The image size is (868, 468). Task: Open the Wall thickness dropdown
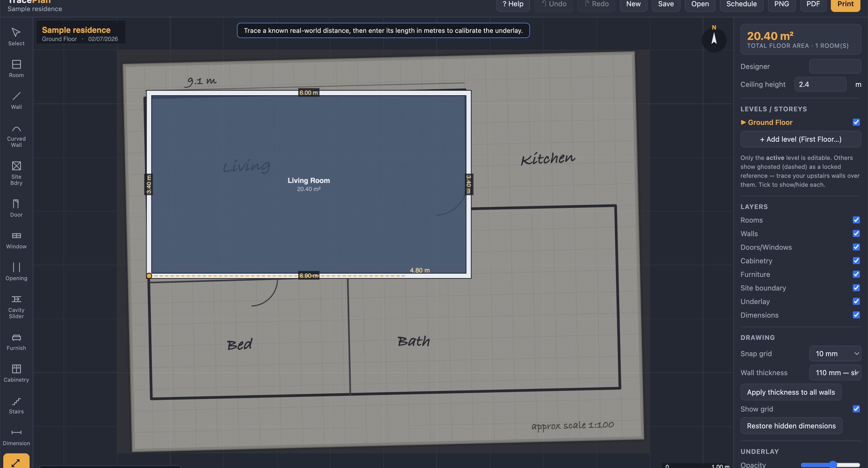coord(835,372)
